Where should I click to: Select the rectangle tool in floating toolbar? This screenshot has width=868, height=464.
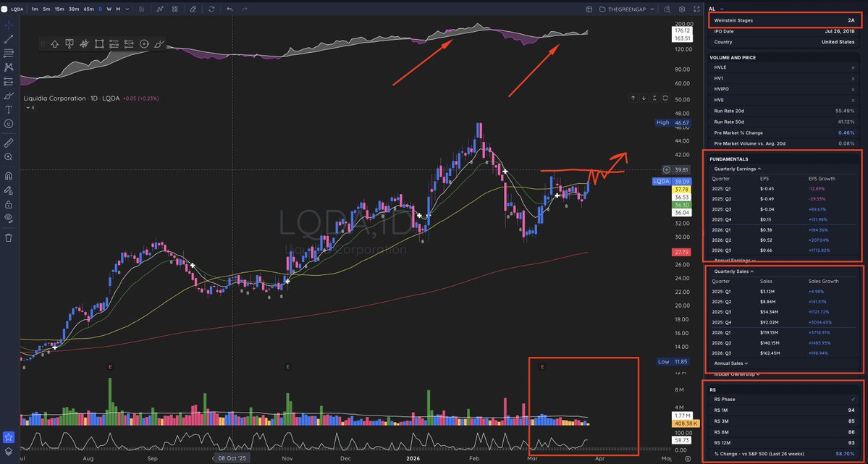[x=100, y=44]
